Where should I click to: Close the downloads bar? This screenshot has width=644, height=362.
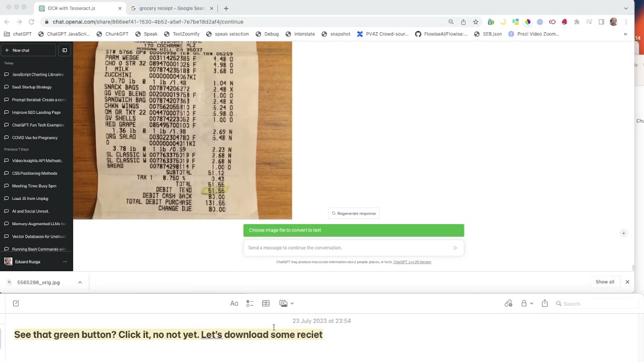coord(627,282)
